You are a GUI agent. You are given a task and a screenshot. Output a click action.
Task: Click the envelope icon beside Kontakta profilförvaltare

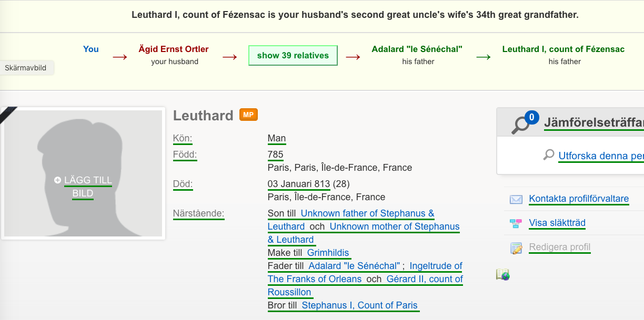[516, 199]
